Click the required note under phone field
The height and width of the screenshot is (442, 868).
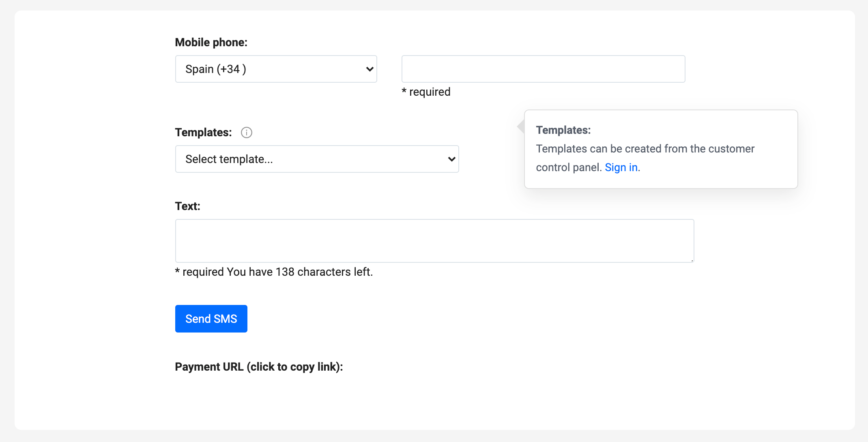tap(426, 92)
